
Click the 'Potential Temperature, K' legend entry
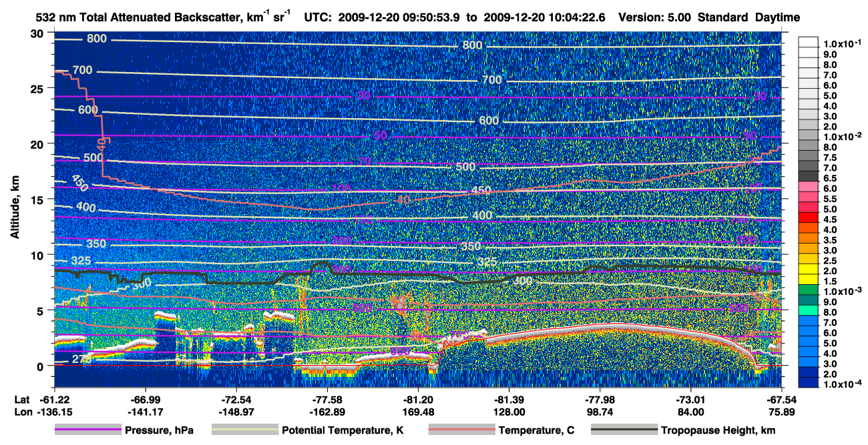coord(343,430)
